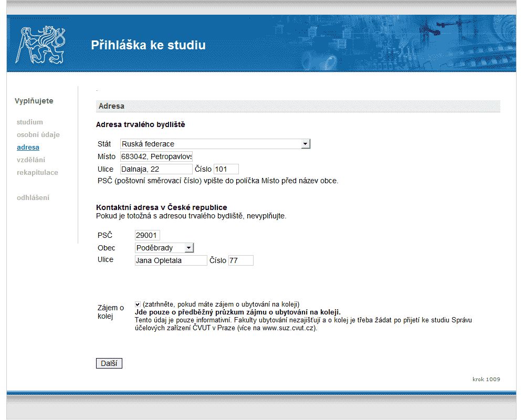Click the bold předběžný průzkum zájmu text
525x420 pixels.
(x=238, y=312)
